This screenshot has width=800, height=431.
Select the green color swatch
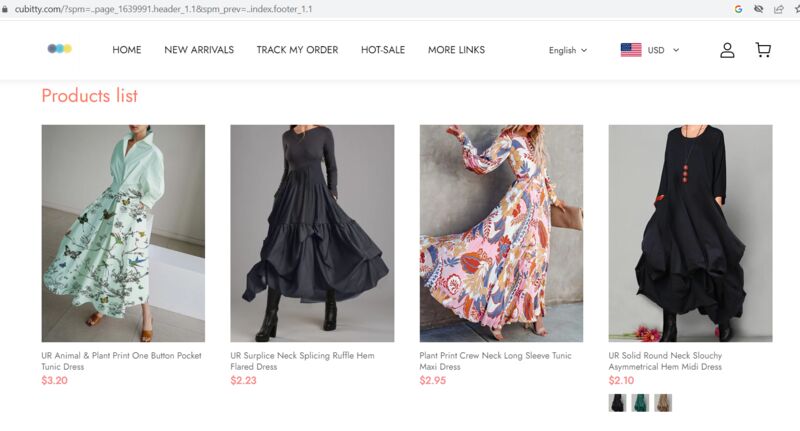(640, 403)
